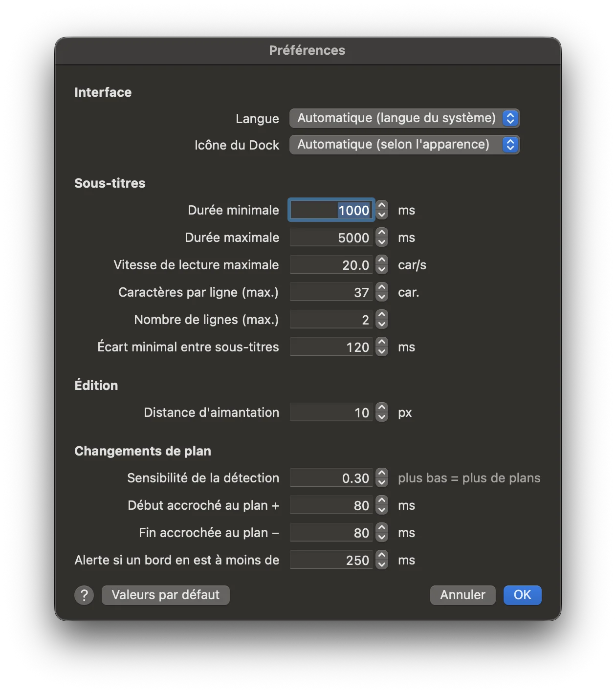
Task: Click the Valeurs par défaut button
Action: [x=166, y=595]
